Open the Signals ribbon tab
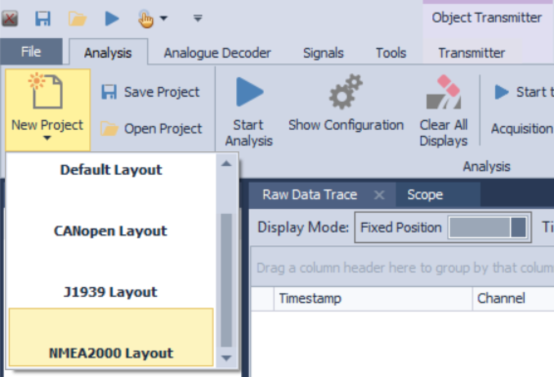Image resolution: width=554 pixels, height=377 pixels. [323, 53]
